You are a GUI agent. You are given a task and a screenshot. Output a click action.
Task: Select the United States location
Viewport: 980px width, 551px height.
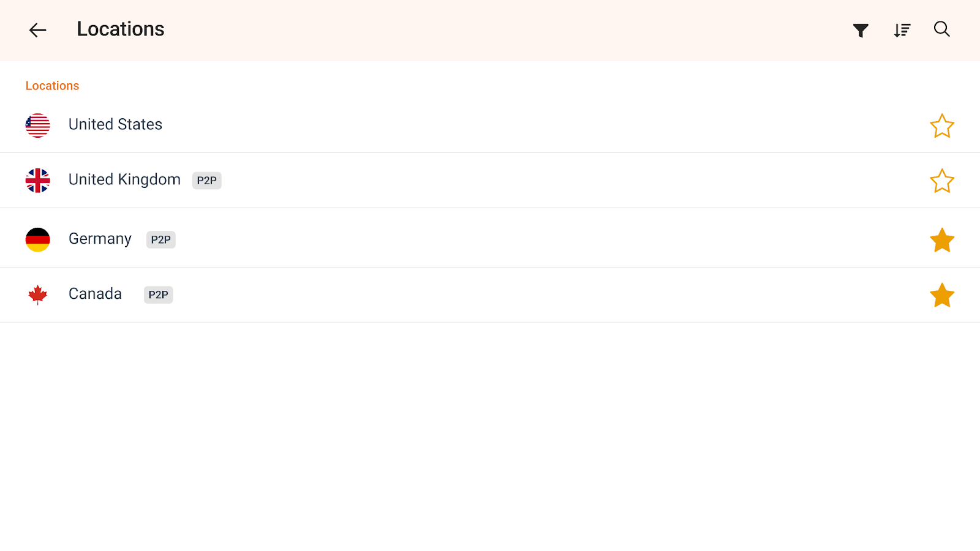[x=115, y=125]
